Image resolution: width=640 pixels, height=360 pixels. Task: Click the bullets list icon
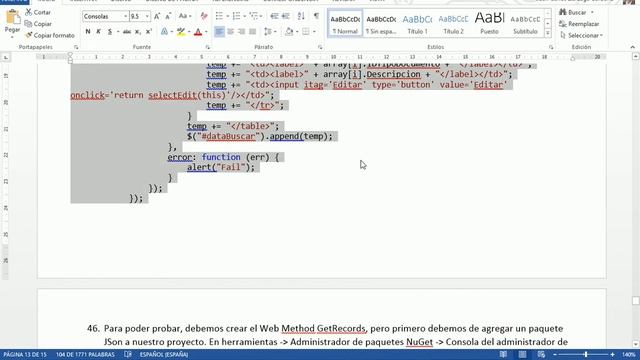[x=219, y=16]
